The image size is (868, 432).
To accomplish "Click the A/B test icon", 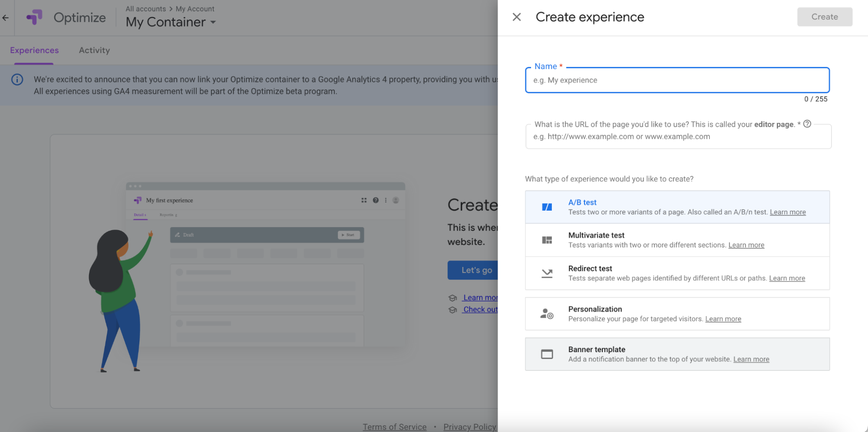I will coord(547,207).
